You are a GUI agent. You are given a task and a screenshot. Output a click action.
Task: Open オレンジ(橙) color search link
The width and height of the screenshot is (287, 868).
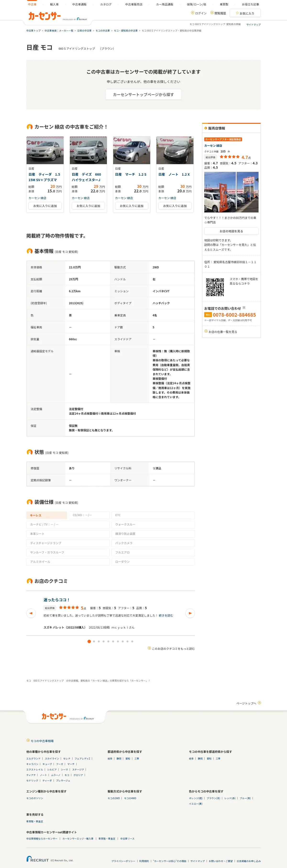tap(196, 798)
